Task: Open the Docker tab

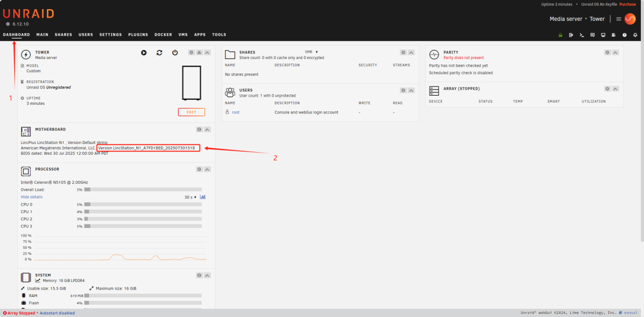Action: 163,35
